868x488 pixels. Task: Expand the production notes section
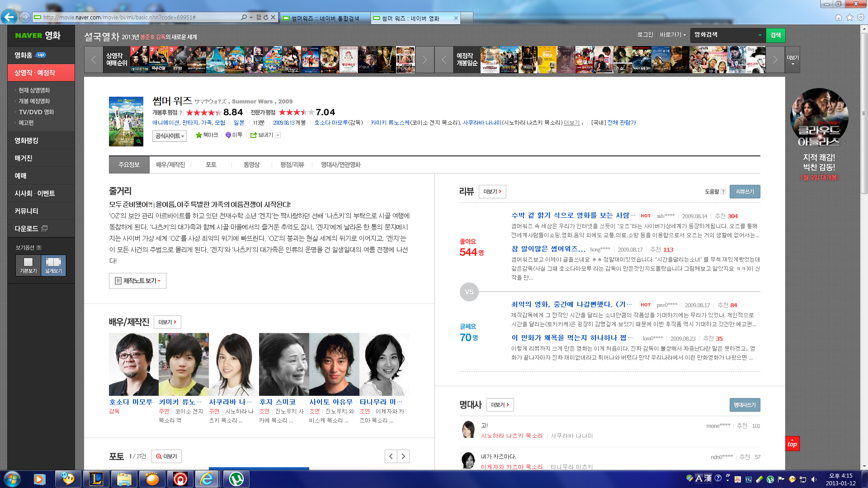[x=137, y=281]
